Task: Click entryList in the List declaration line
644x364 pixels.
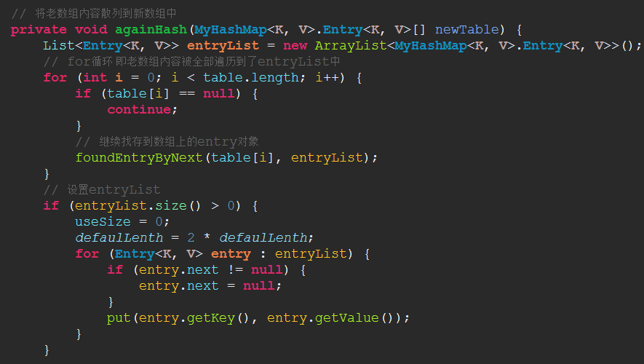Action: point(223,46)
